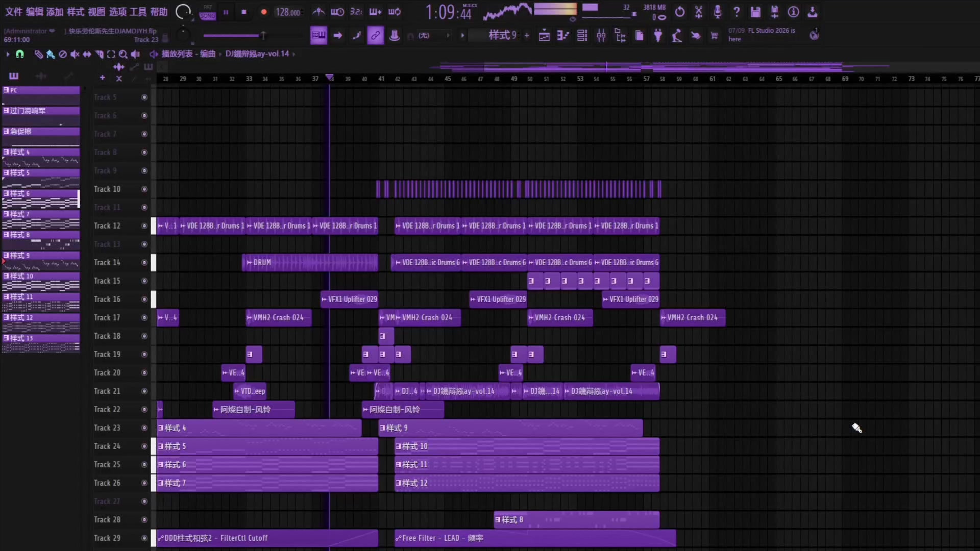Select the playlist zoom magnifier tool

point(123,54)
